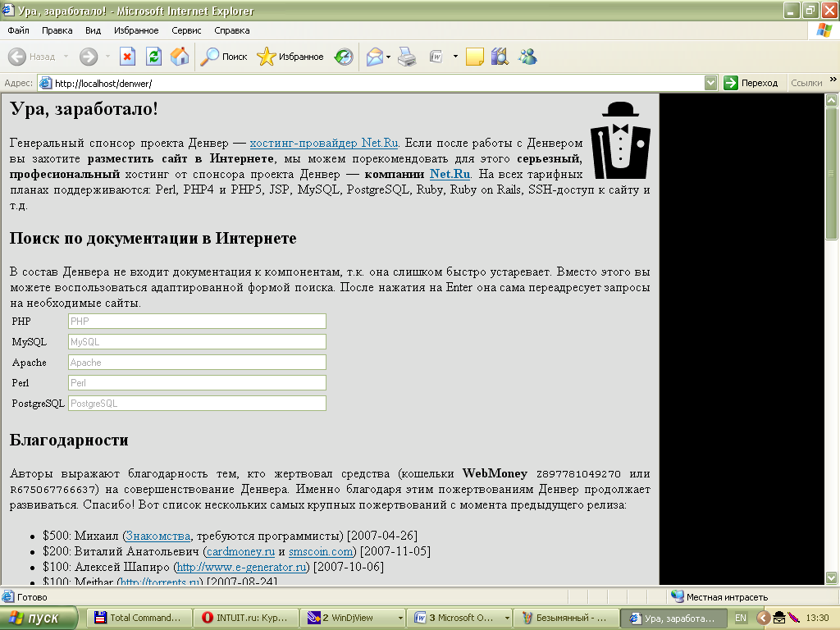Open Messenger people icon
Screen dimensions: 840x630
(527, 57)
